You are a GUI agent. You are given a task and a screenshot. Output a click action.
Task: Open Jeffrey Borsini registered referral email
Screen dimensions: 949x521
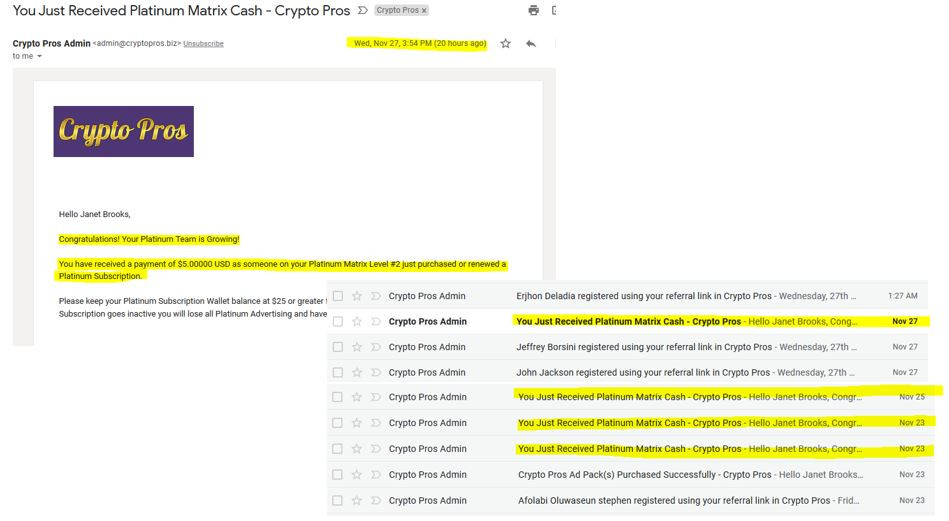(x=629, y=347)
